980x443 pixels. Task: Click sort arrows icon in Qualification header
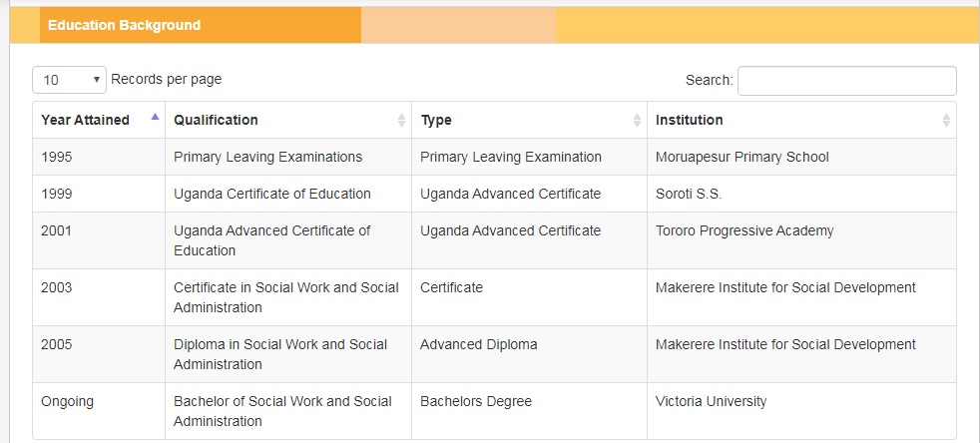pos(401,120)
